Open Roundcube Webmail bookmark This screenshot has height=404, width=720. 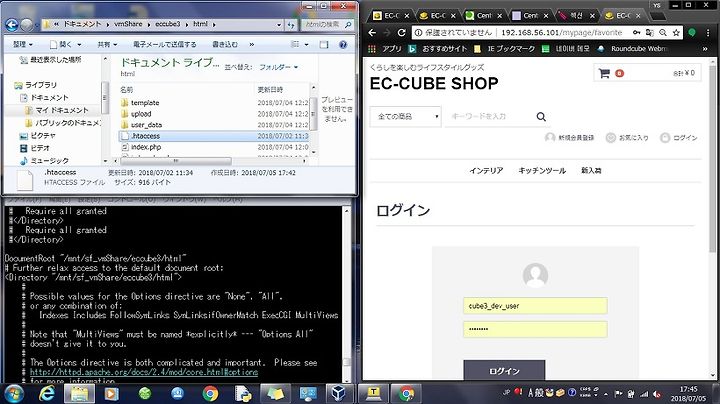coord(633,48)
